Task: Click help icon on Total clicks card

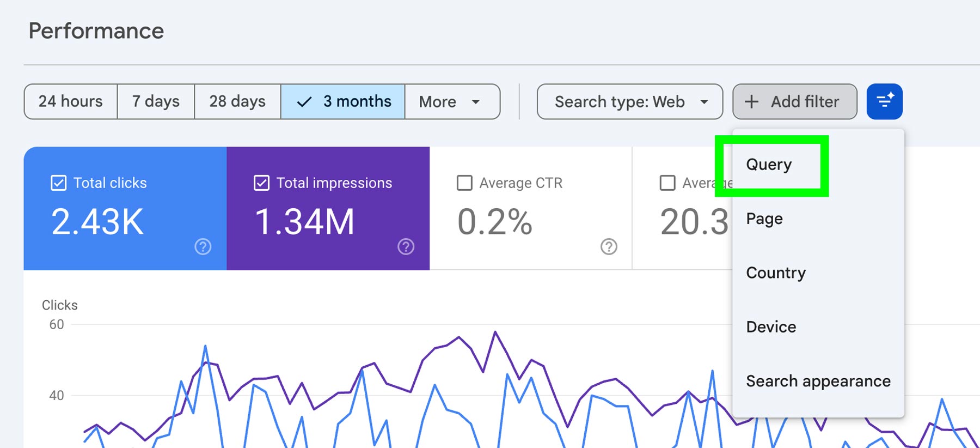Action: (x=203, y=247)
